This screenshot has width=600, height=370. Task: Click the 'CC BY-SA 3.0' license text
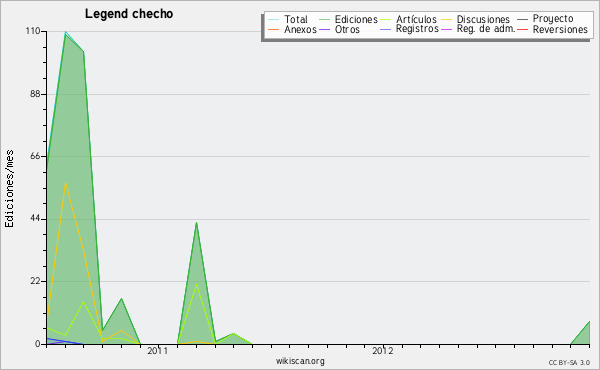point(569,363)
